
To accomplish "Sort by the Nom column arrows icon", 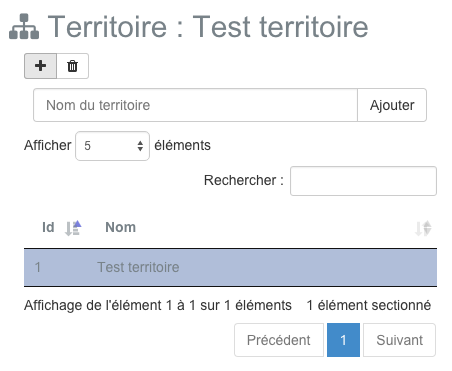I will [423, 229].
